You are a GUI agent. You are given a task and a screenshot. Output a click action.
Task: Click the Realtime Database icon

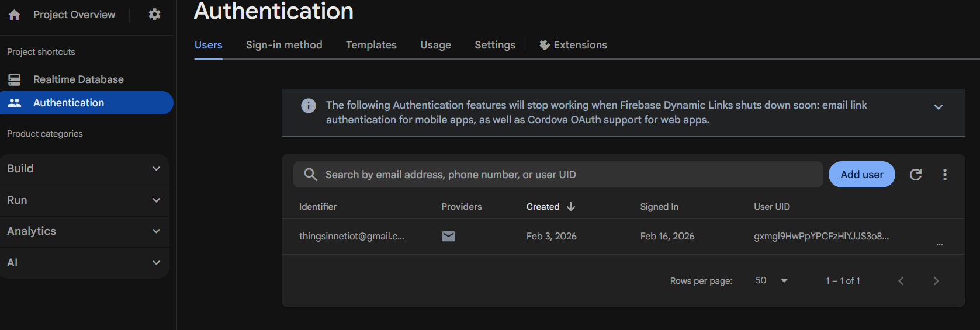point(15,79)
